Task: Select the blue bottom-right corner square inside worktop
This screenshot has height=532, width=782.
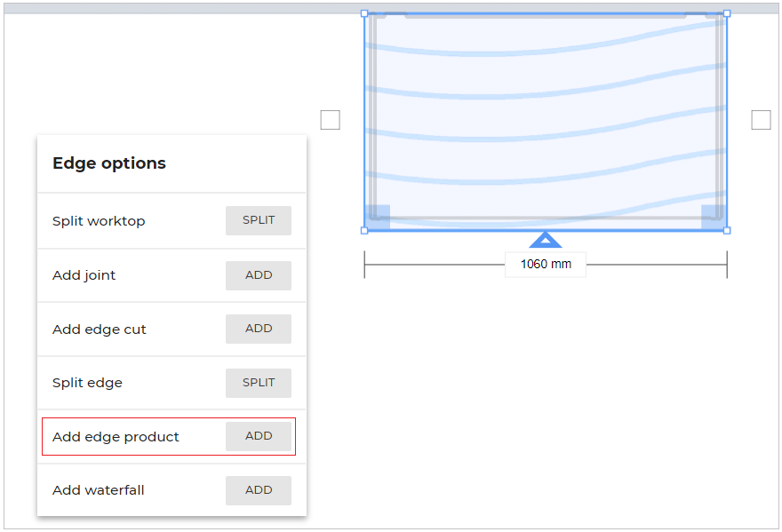Action: tap(714, 218)
